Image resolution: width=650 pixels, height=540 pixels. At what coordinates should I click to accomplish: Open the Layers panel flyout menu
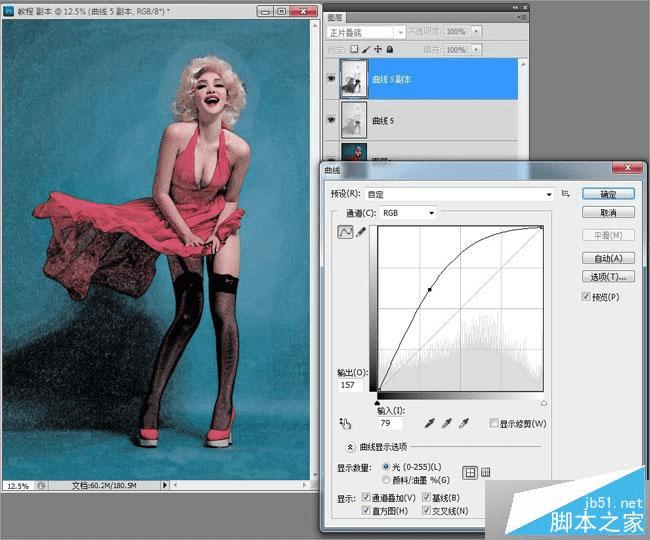tap(522, 17)
